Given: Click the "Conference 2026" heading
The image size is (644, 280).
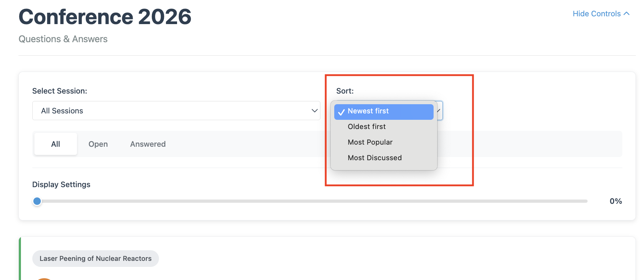Looking at the screenshot, I should point(105,17).
